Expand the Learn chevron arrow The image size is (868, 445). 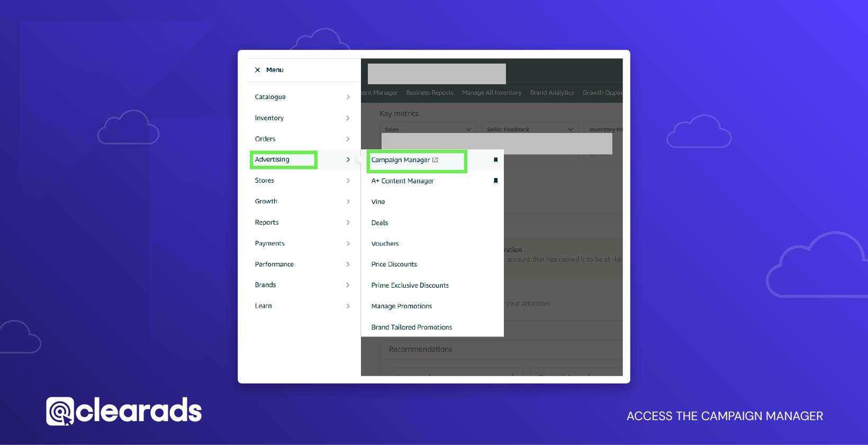(348, 306)
